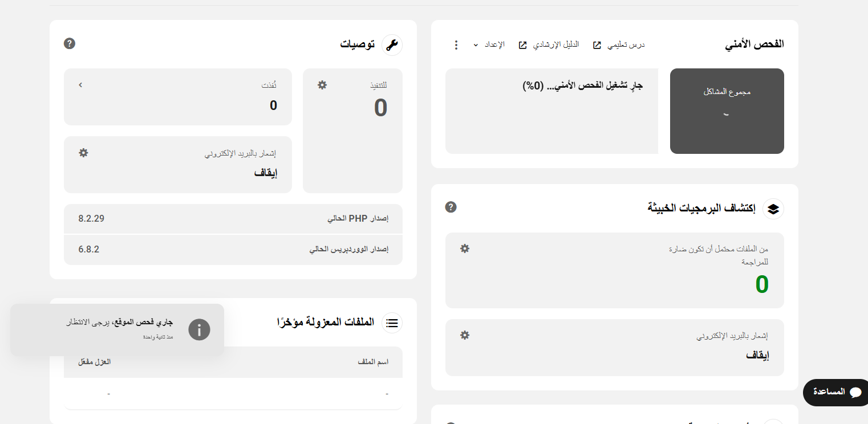Click the info icon in scanning notification
This screenshot has height=424, width=868.
(x=199, y=329)
